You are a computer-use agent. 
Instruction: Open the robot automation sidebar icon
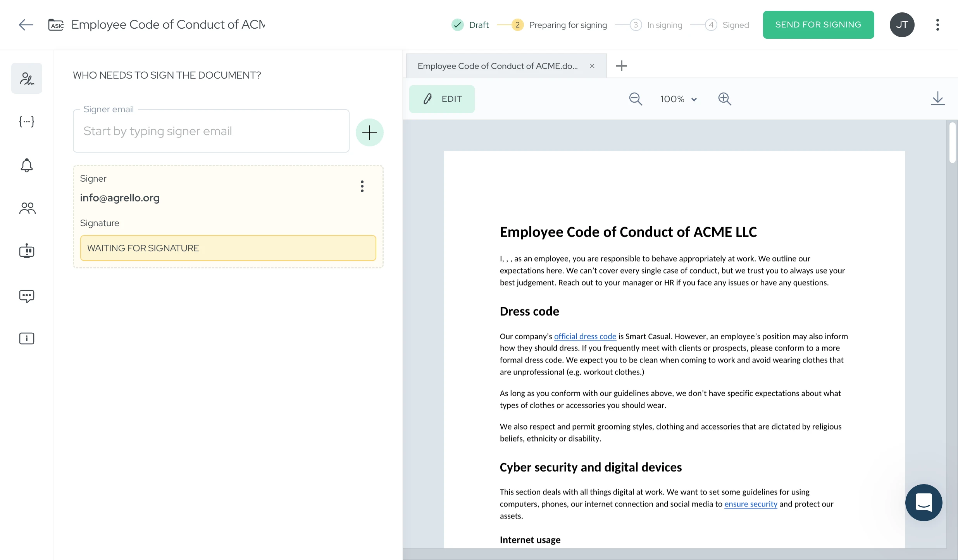tap(27, 251)
